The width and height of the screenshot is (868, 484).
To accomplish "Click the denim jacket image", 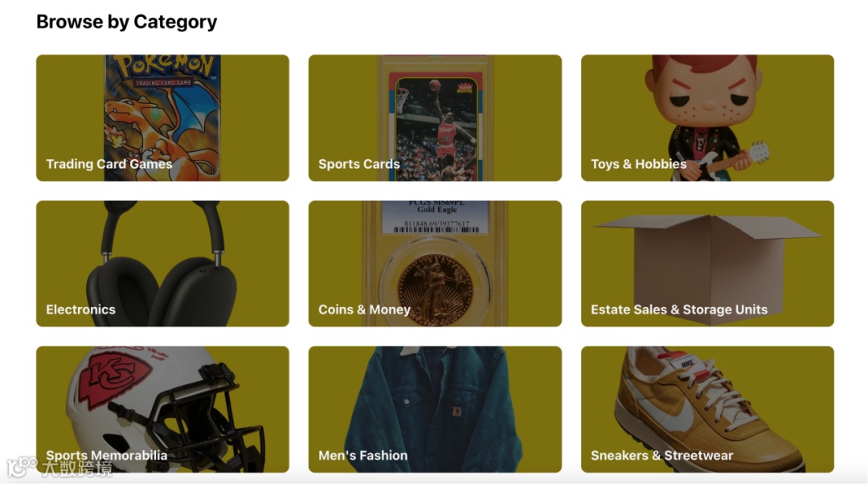I will [x=435, y=410].
